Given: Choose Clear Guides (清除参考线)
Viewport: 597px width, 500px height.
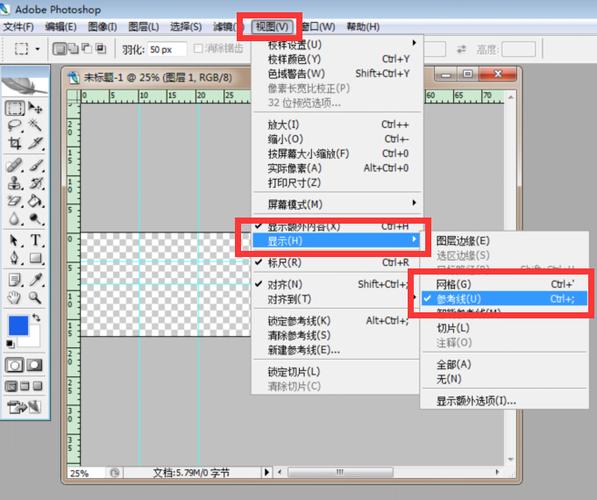Looking at the screenshot, I should pyautogui.click(x=336, y=335).
